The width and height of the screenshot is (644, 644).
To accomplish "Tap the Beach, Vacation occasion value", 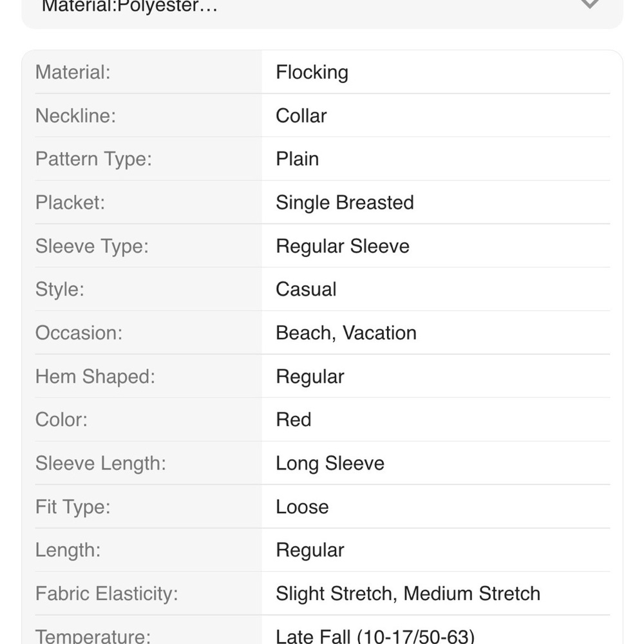I will click(346, 333).
